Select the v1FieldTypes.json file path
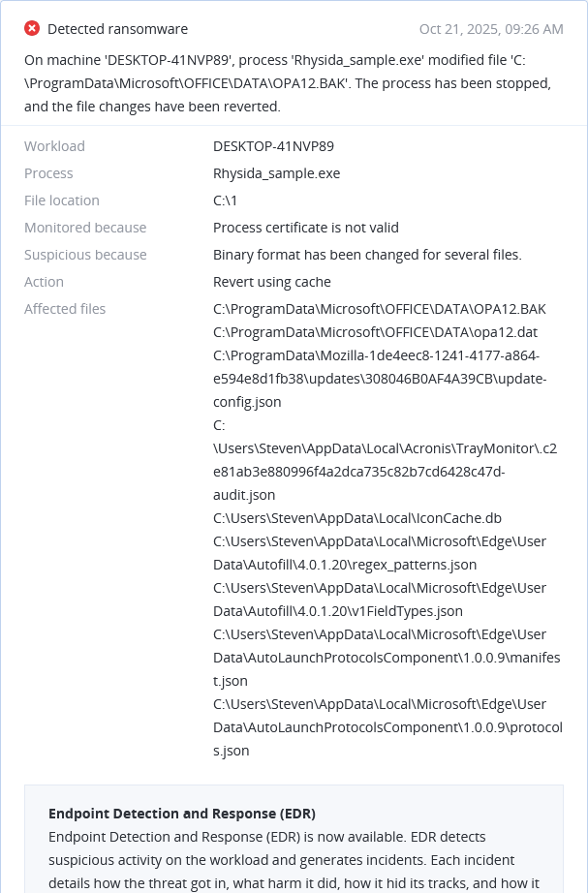Screen dimensions: 588x893 379,600
